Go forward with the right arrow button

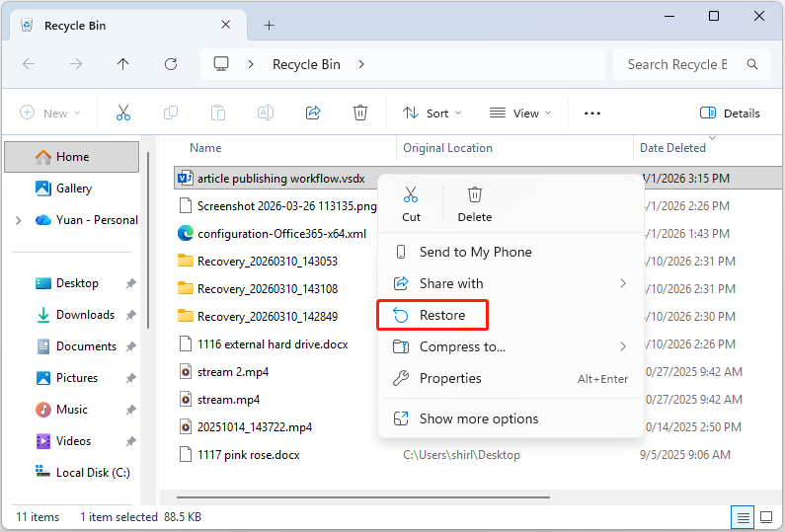click(x=76, y=64)
